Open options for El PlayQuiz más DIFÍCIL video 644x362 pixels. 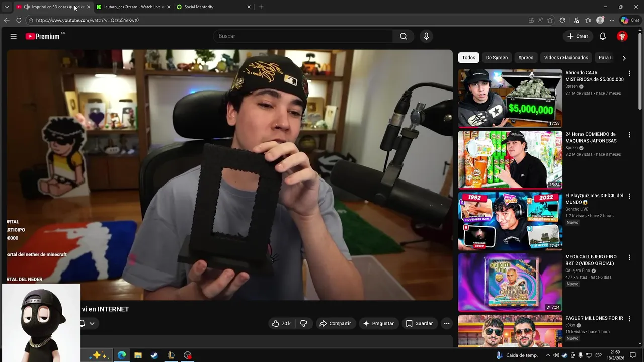coord(629,196)
